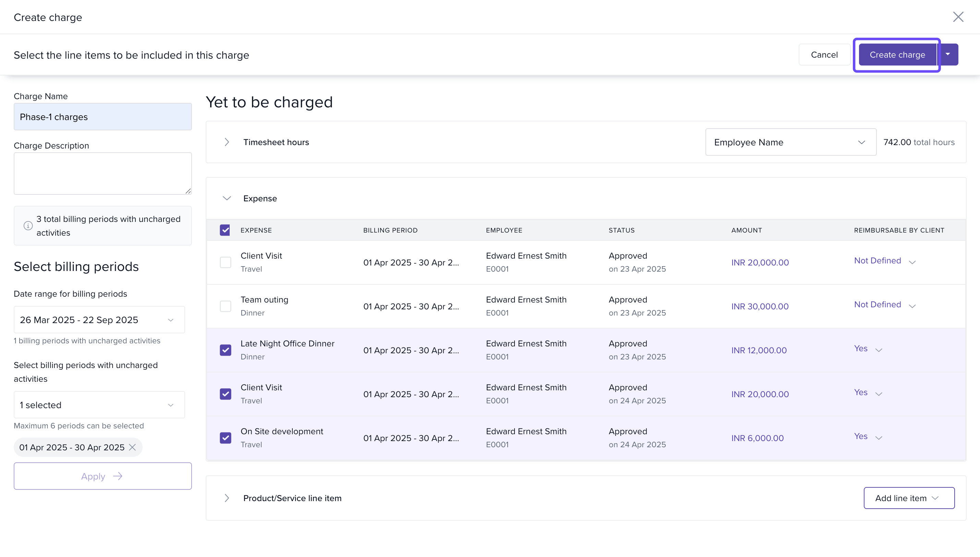The image size is (980, 557).
Task: Change reimbursable Yes on the INR 6,000.00 row
Action: 868,437
